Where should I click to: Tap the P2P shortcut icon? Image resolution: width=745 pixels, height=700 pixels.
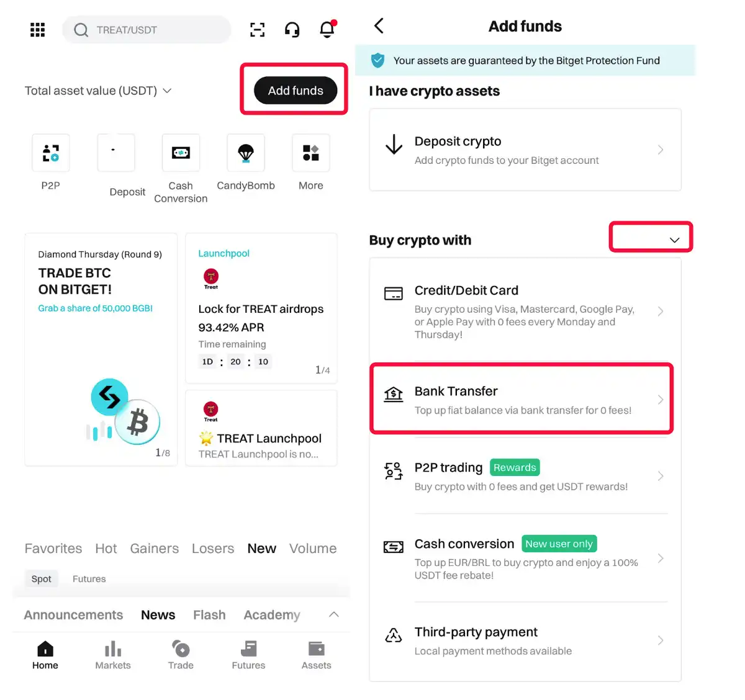click(x=51, y=153)
